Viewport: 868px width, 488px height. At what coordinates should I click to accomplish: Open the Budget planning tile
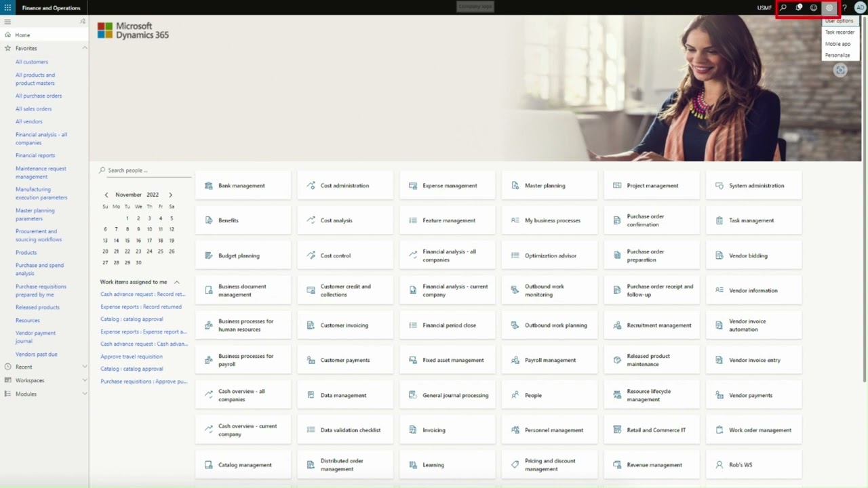[243, 256]
